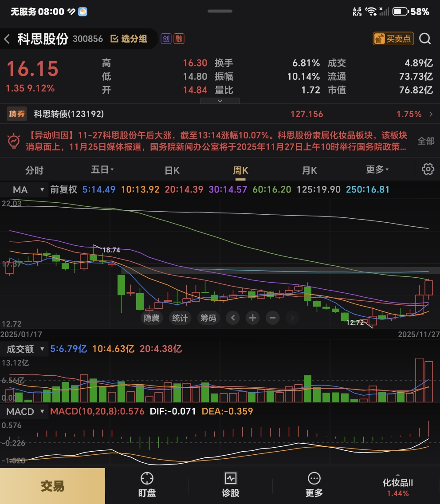Switch to 分时 tab
This screenshot has height=504, width=440.
point(35,170)
